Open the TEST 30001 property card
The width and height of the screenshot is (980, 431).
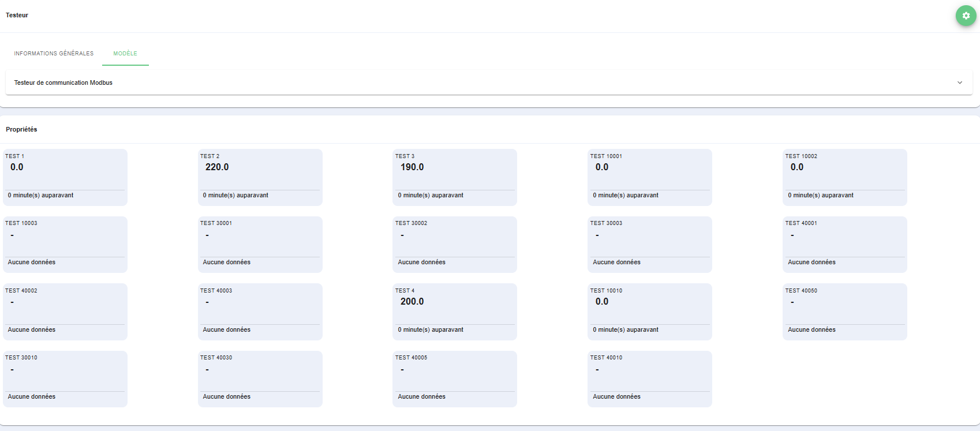pyautogui.click(x=260, y=244)
